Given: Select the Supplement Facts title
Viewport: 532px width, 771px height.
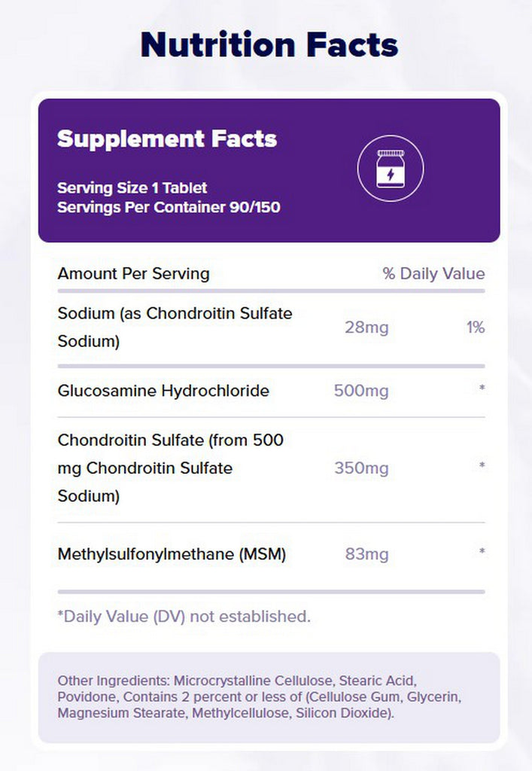Looking at the screenshot, I should [167, 139].
